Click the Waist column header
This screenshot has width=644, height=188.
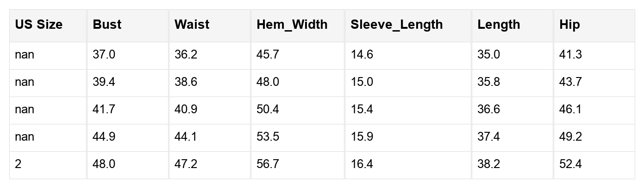tap(192, 25)
